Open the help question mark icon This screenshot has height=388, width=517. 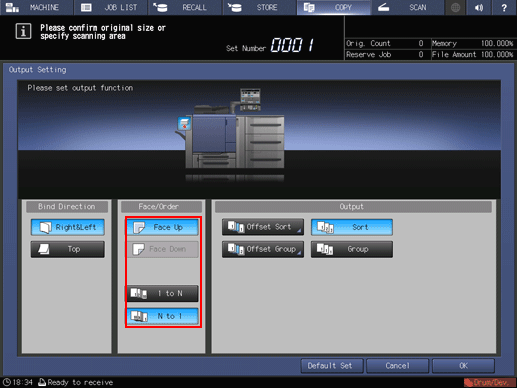pos(504,7)
